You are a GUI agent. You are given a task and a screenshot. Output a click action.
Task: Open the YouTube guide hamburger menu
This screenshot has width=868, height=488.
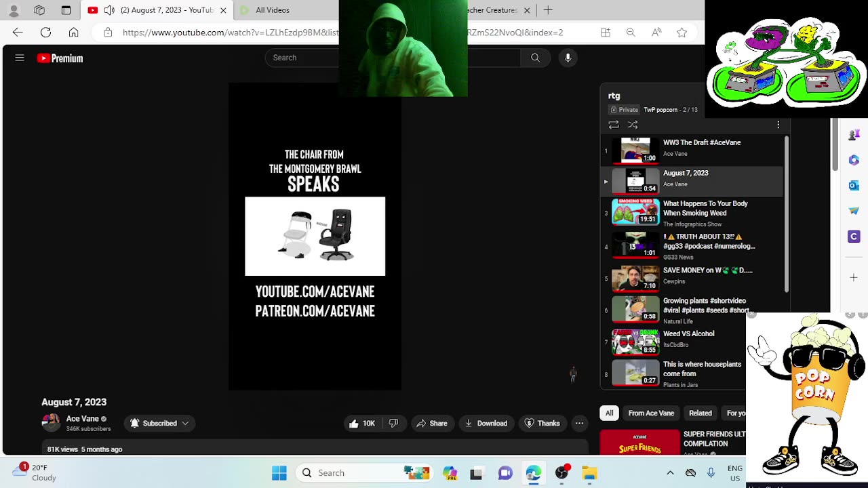[20, 58]
